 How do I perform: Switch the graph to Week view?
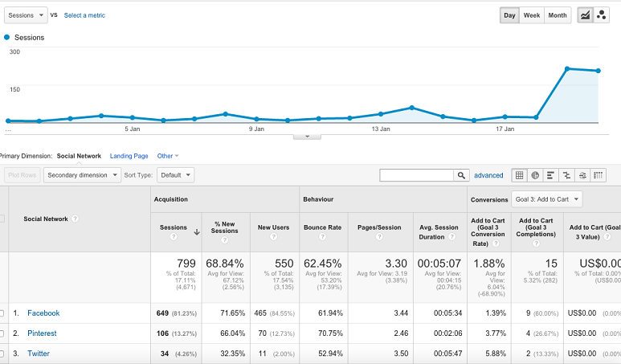pyautogui.click(x=532, y=15)
